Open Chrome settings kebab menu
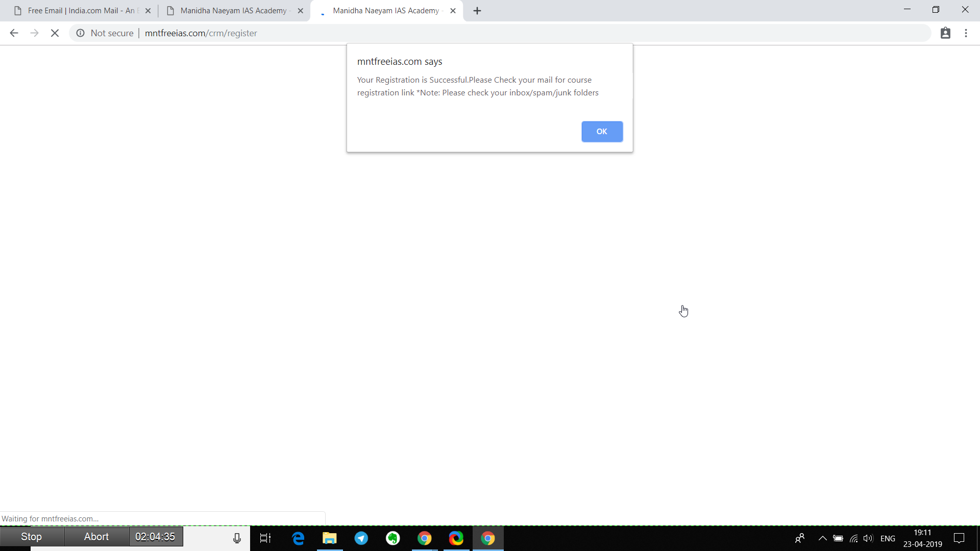The height and width of the screenshot is (551, 980). pos(967,33)
